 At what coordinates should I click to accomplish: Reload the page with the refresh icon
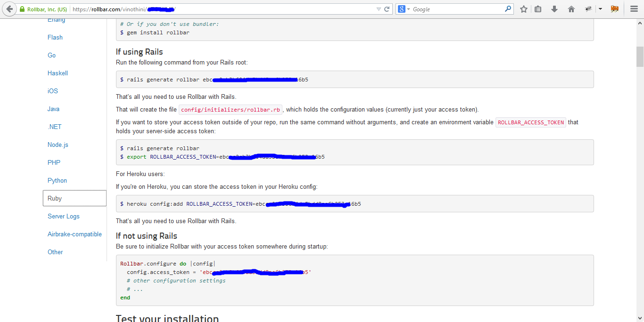(x=387, y=9)
